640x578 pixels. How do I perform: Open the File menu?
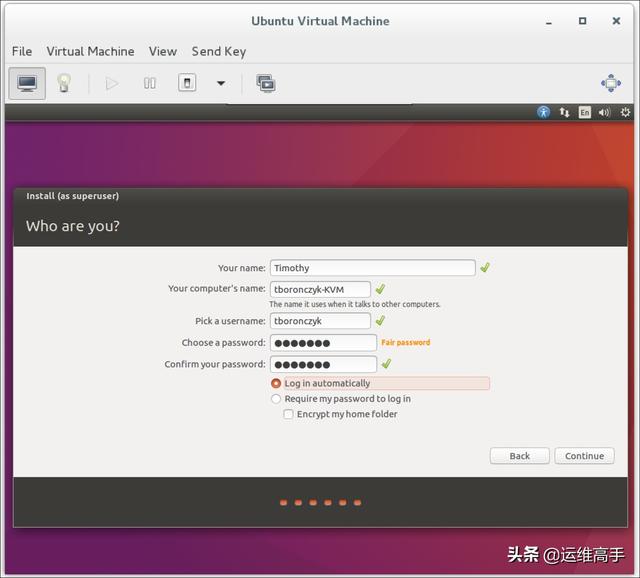tap(22, 51)
